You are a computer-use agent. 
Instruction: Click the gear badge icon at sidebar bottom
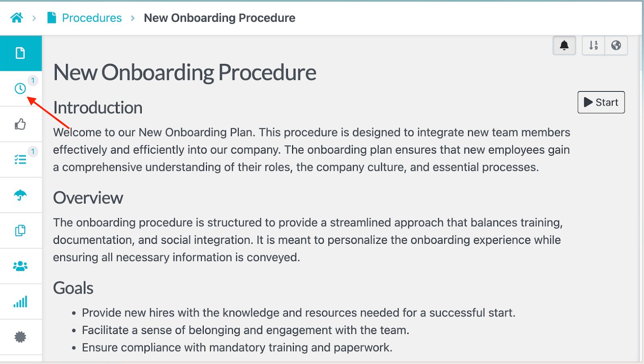(x=20, y=337)
